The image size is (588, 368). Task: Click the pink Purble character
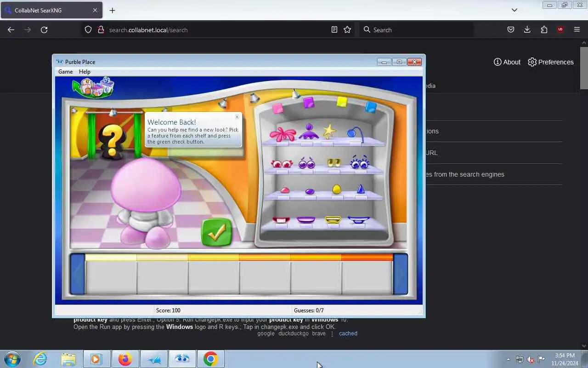click(x=146, y=202)
